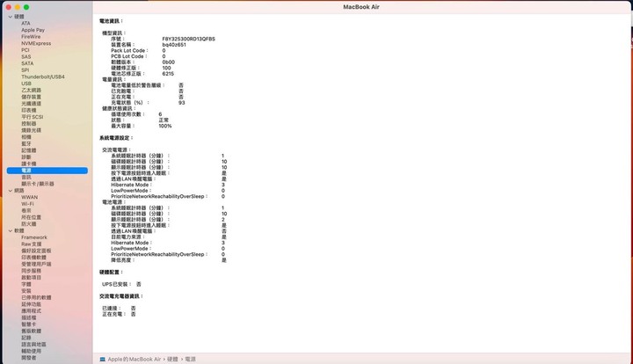Select 記憶體 in the sidebar
Screen dimensions: 633x364
tap(29, 150)
